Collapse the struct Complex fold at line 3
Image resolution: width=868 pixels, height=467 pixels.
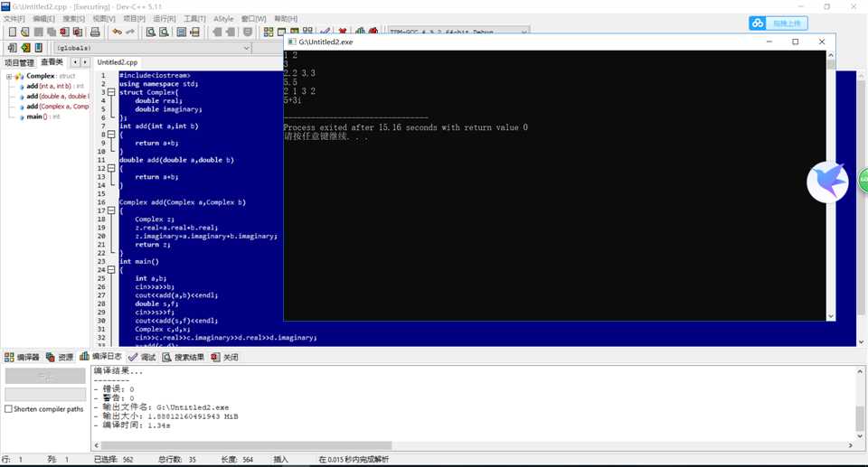click(x=111, y=92)
